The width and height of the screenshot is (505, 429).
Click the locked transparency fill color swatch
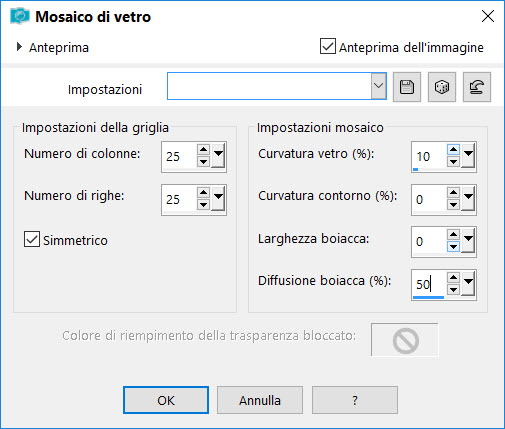pyautogui.click(x=405, y=340)
